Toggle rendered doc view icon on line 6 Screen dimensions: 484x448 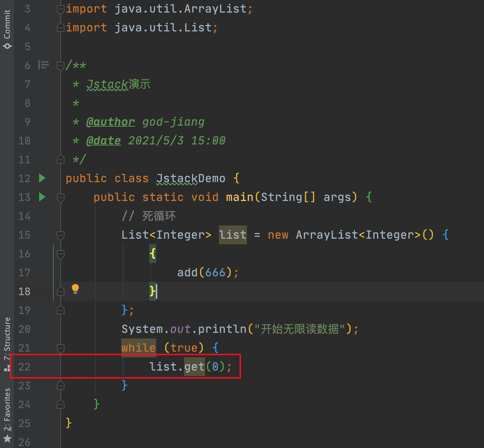tap(44, 65)
